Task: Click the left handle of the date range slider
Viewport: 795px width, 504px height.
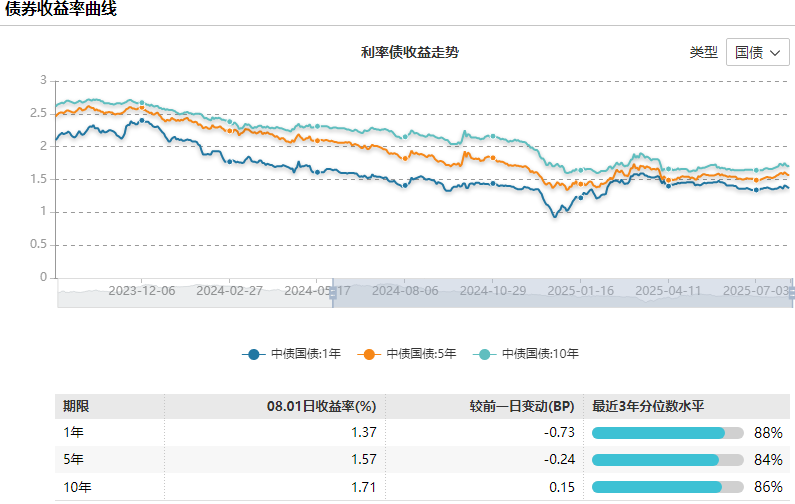Action: [x=333, y=293]
